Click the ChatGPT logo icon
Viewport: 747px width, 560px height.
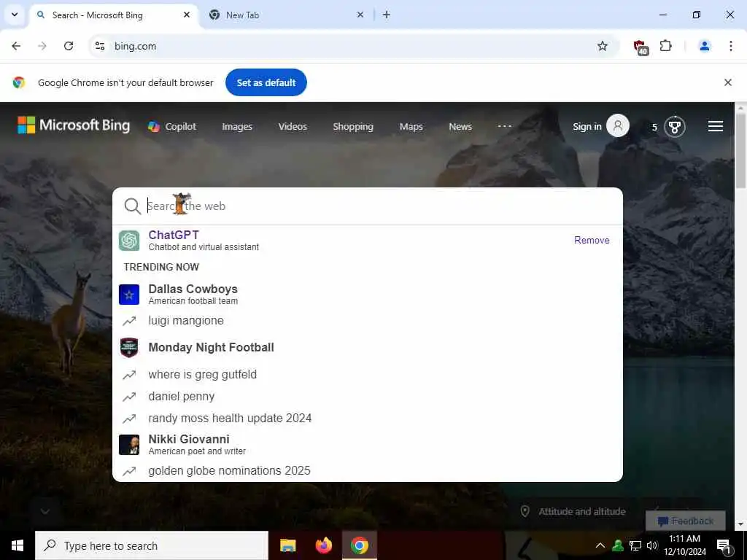129,241
